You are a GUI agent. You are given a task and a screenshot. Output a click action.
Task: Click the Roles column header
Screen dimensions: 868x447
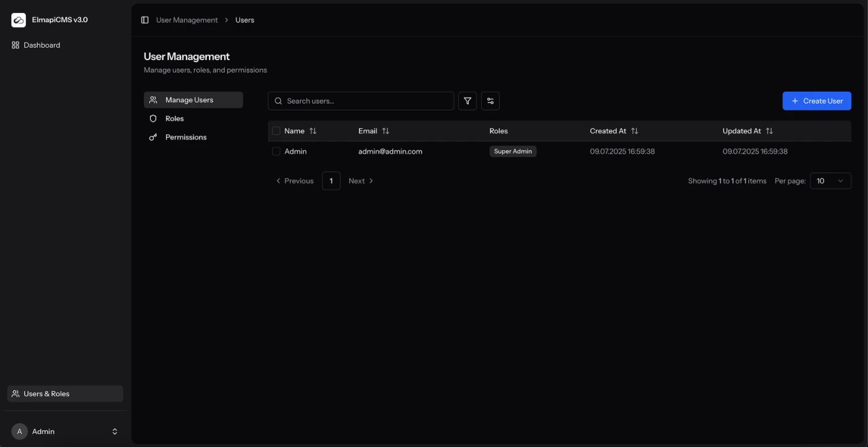pos(498,131)
